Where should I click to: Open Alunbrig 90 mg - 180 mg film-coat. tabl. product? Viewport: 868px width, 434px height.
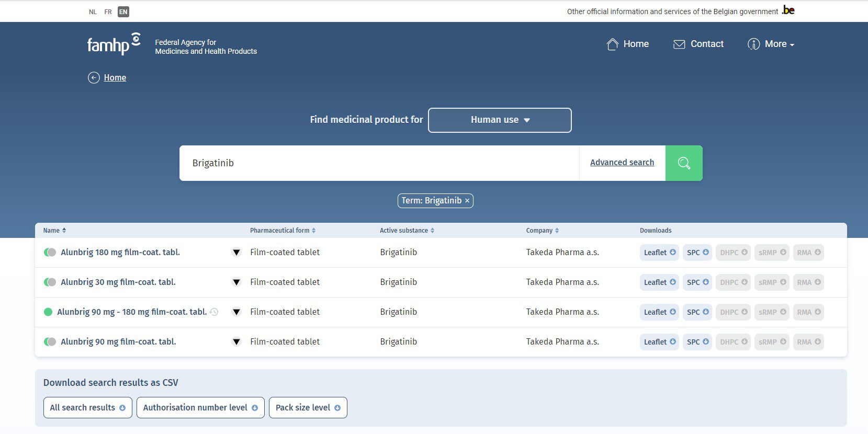point(132,312)
